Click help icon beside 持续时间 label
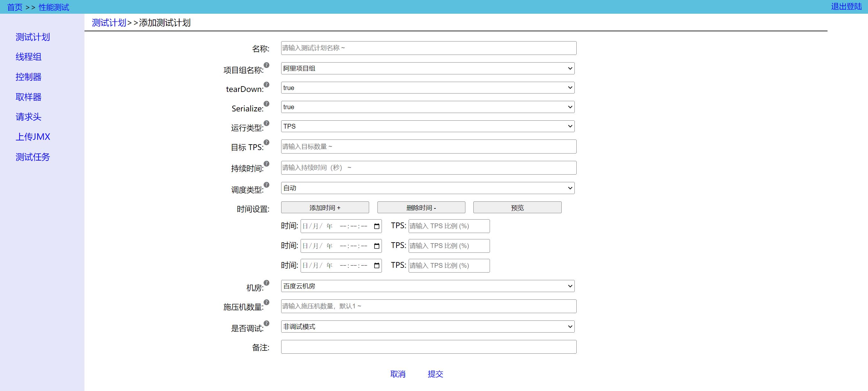The image size is (868, 391). [x=266, y=164]
